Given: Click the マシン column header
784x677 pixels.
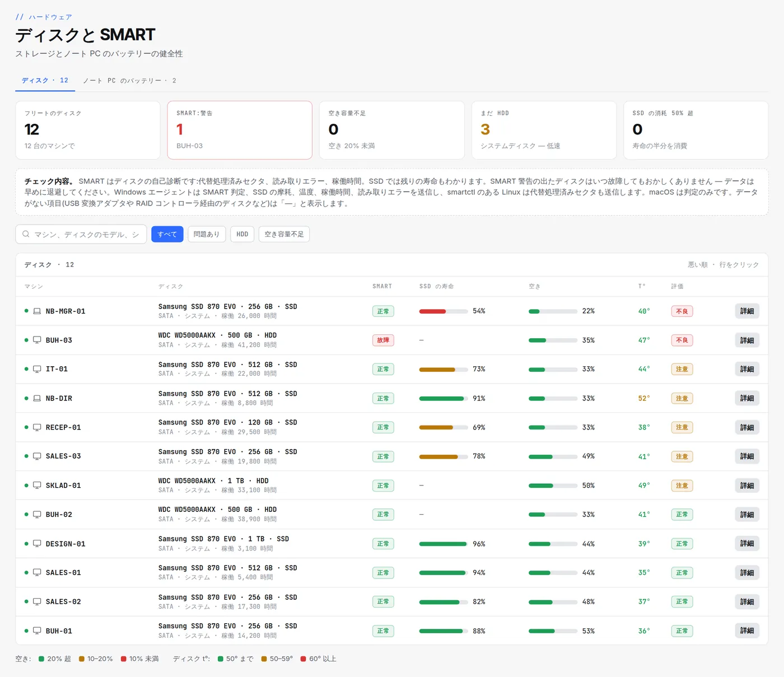Looking at the screenshot, I should pyautogui.click(x=34, y=286).
